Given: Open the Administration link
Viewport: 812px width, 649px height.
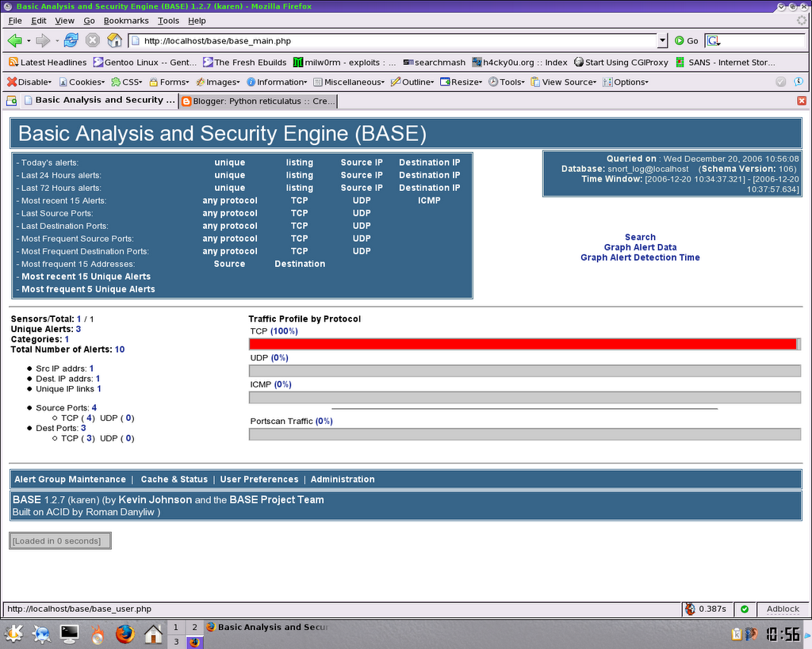Looking at the screenshot, I should pyautogui.click(x=343, y=479).
